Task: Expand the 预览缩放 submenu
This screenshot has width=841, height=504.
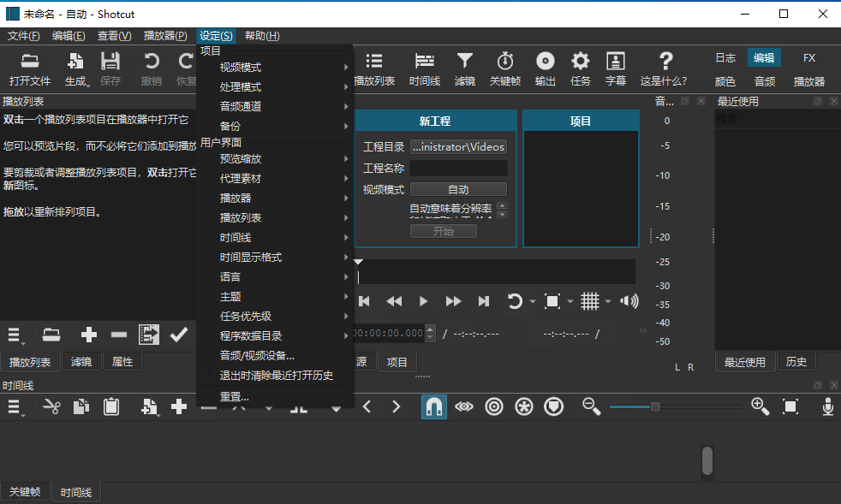Action: (x=275, y=158)
